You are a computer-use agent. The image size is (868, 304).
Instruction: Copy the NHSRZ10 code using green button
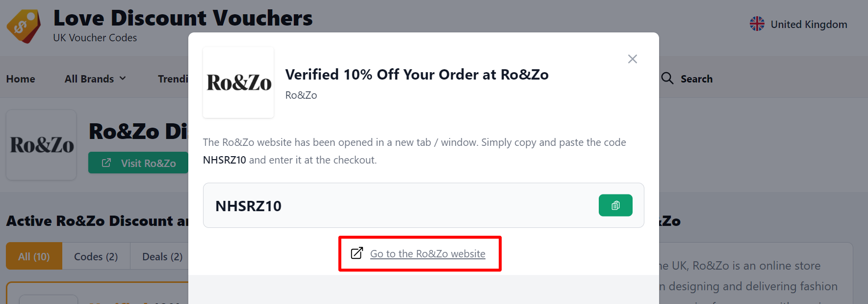pyautogui.click(x=615, y=205)
